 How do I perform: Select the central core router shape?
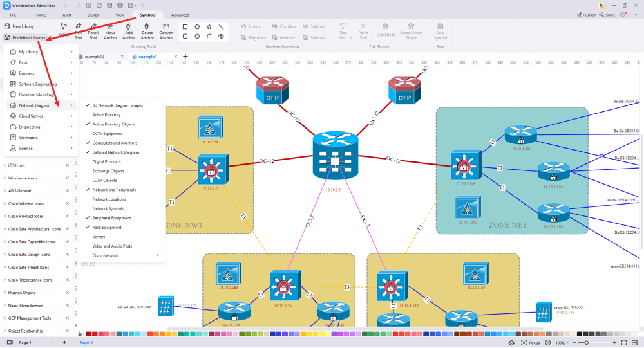pyautogui.click(x=335, y=156)
